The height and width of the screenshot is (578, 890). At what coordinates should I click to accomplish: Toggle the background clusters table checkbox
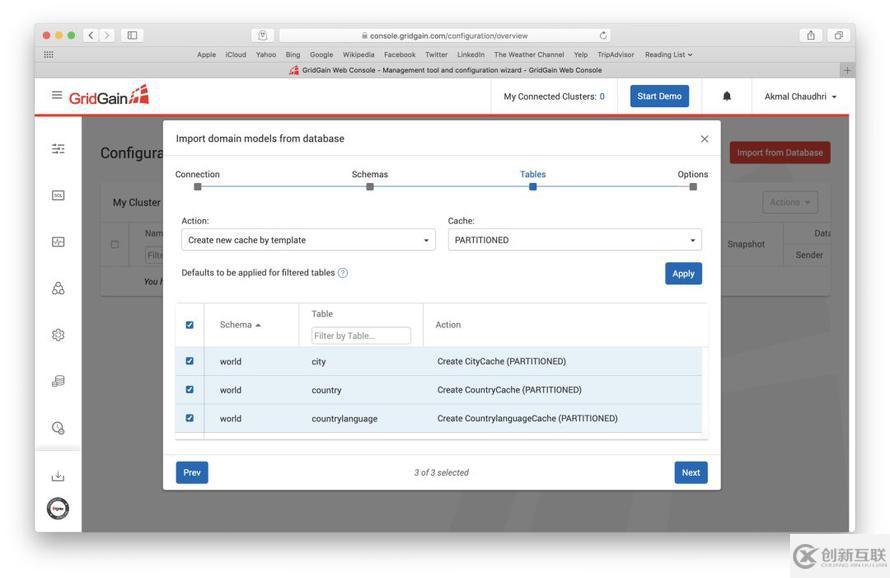click(x=115, y=244)
